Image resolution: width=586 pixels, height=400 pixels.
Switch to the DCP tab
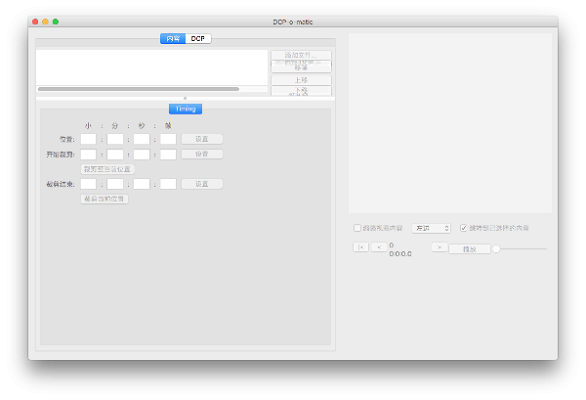pyautogui.click(x=198, y=39)
